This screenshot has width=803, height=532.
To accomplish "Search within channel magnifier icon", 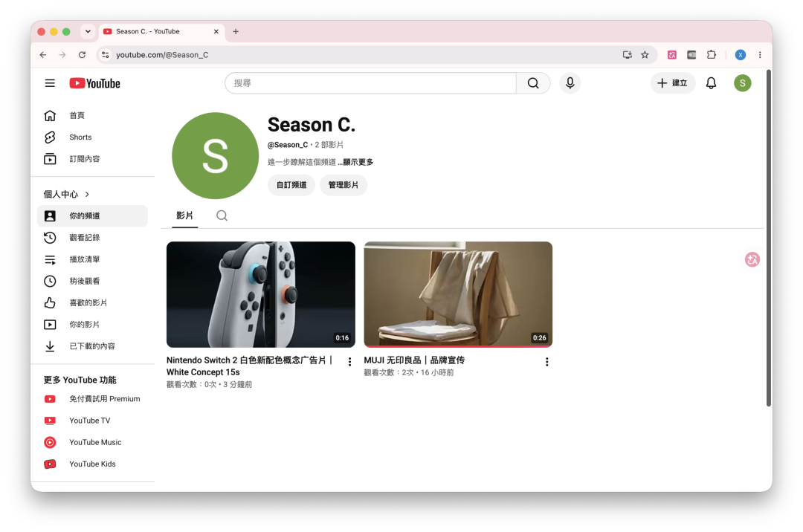I will (x=222, y=215).
